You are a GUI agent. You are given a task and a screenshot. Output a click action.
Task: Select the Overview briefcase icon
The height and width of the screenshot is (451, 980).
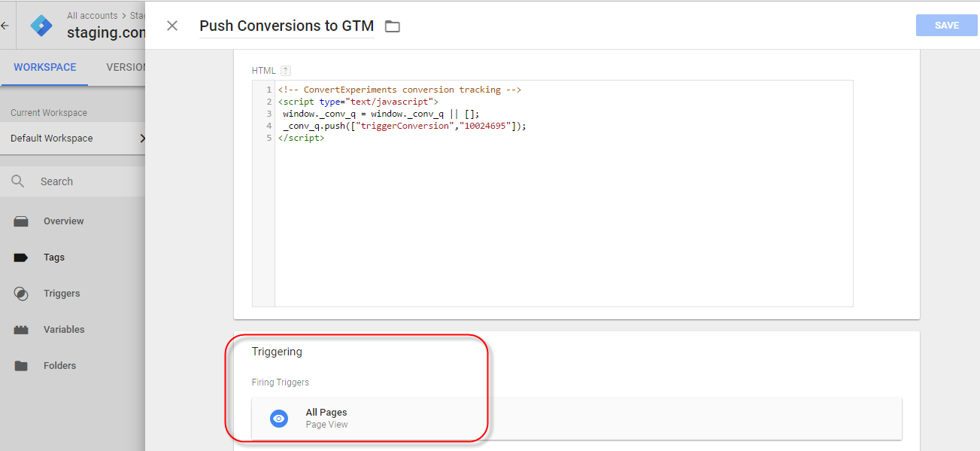20,221
